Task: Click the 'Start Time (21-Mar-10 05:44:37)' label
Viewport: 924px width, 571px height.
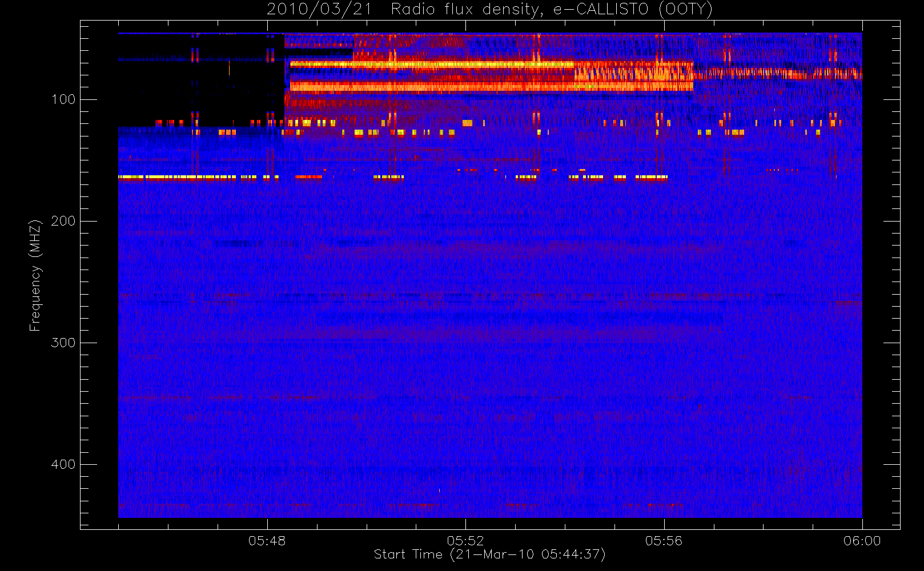Action: click(489, 554)
